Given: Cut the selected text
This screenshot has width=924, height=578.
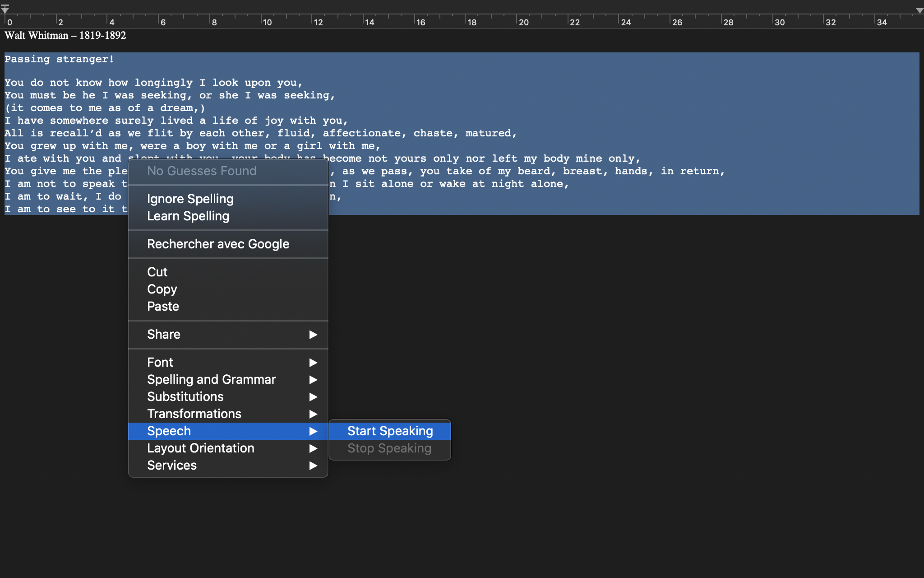Looking at the screenshot, I should pos(228,272).
